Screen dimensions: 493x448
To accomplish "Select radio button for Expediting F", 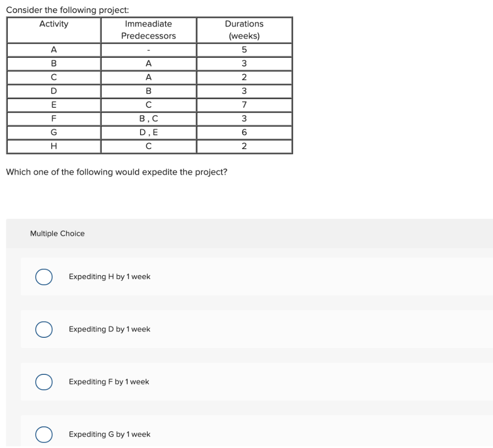I will (x=44, y=382).
